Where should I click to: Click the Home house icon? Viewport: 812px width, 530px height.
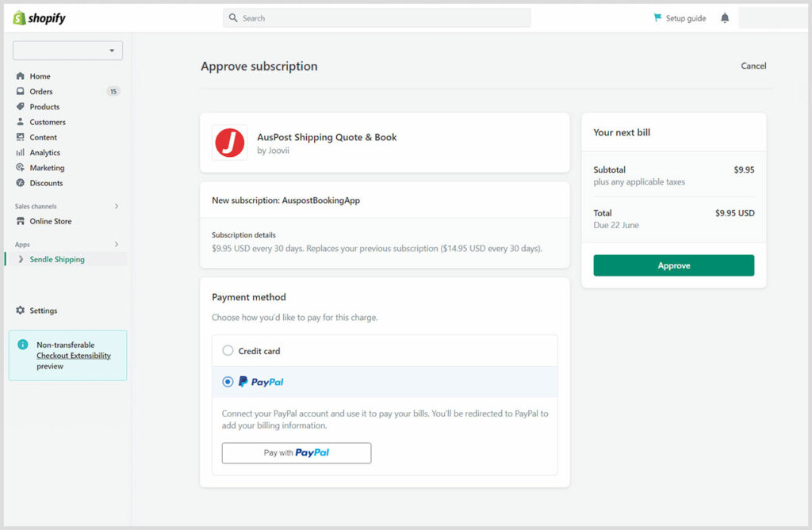point(20,76)
